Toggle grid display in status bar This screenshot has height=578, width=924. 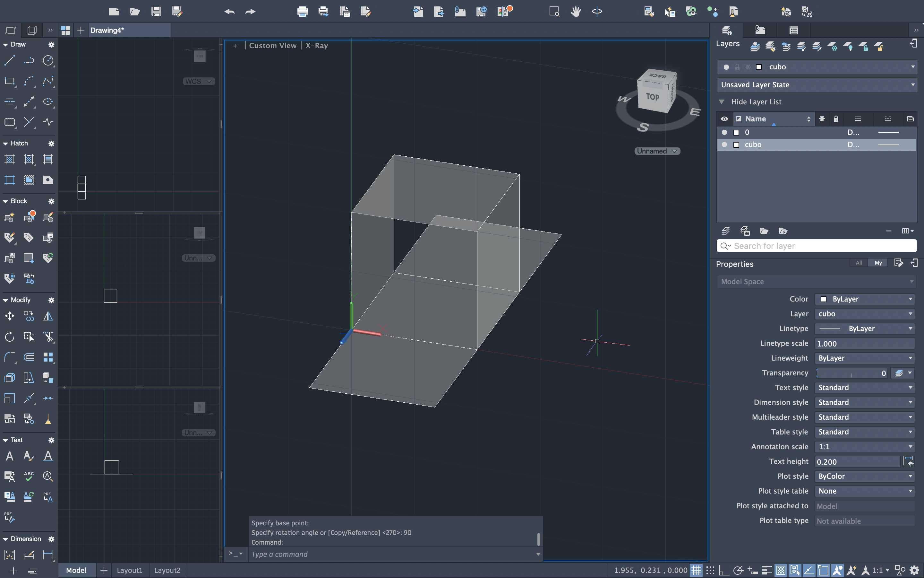[696, 570]
